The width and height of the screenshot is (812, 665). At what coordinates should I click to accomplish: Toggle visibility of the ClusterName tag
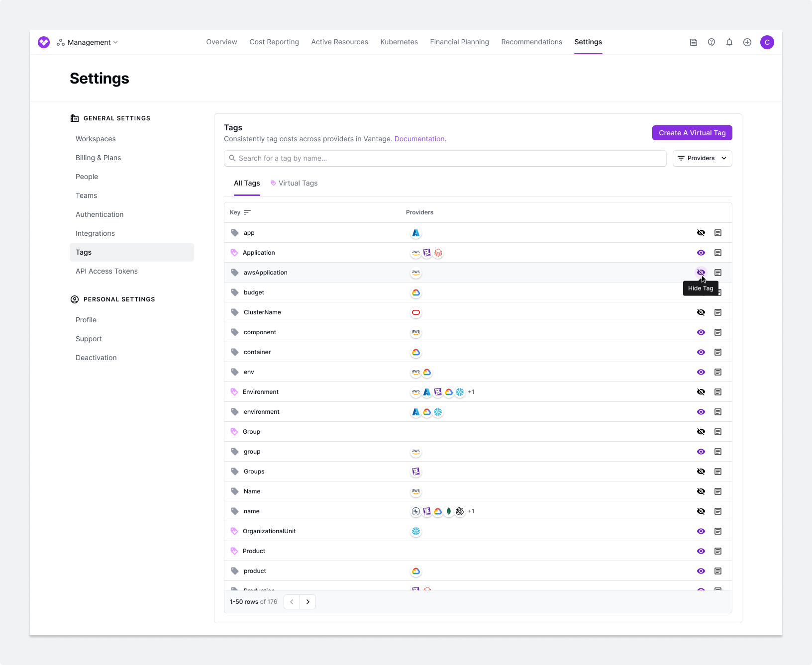(701, 312)
